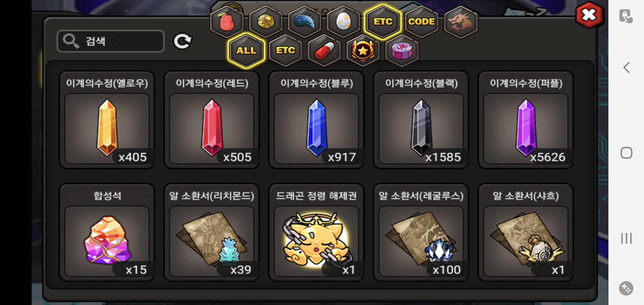Viewport: 644px width, 305px height.
Task: Select the top-row ETC category tab
Action: pos(383,22)
